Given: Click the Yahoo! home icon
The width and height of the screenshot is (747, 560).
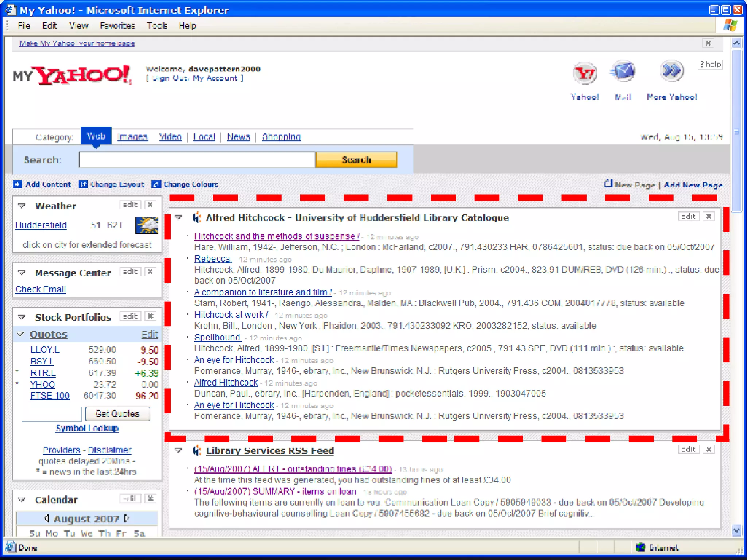Looking at the screenshot, I should [x=584, y=73].
